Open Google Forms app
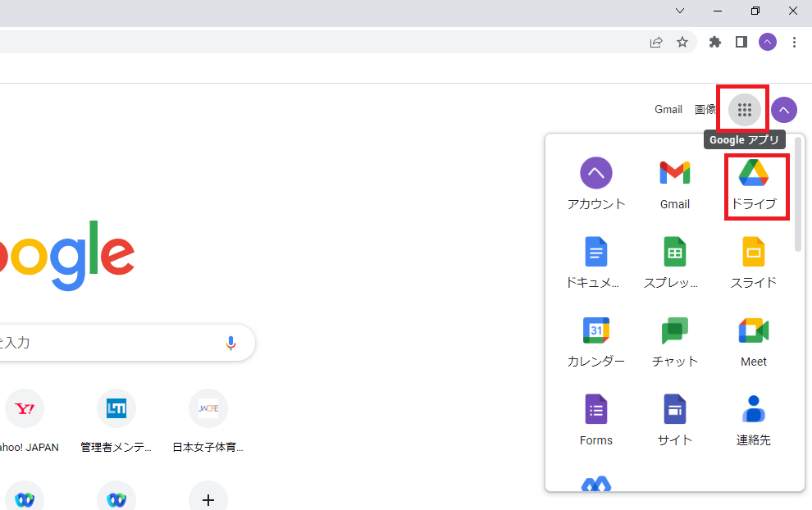 (x=596, y=421)
